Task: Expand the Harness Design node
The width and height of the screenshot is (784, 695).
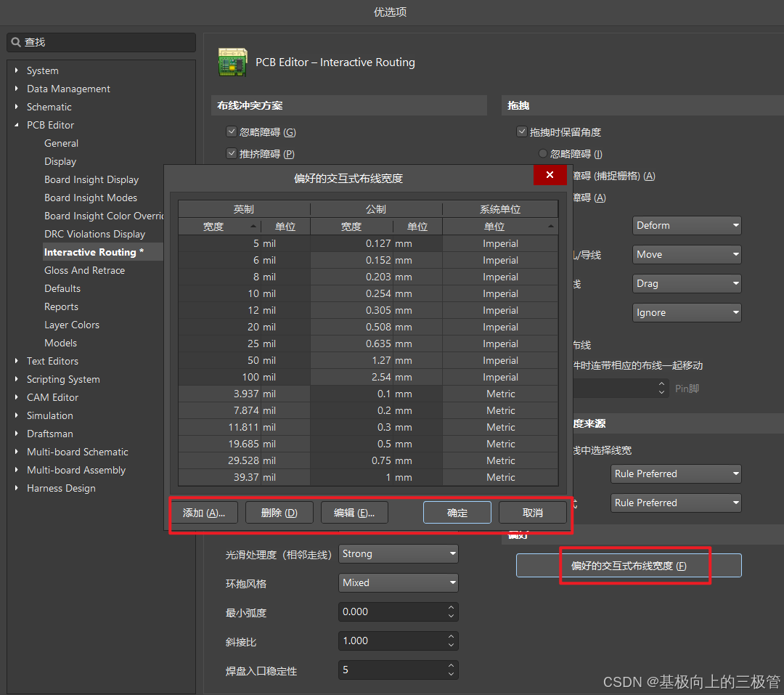Action: [x=17, y=488]
